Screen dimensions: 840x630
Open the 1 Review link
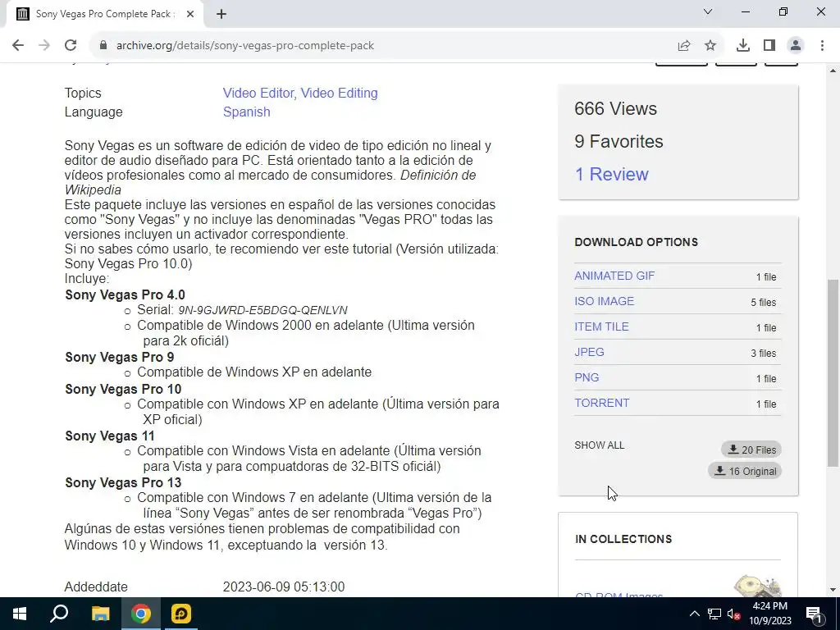(x=611, y=174)
